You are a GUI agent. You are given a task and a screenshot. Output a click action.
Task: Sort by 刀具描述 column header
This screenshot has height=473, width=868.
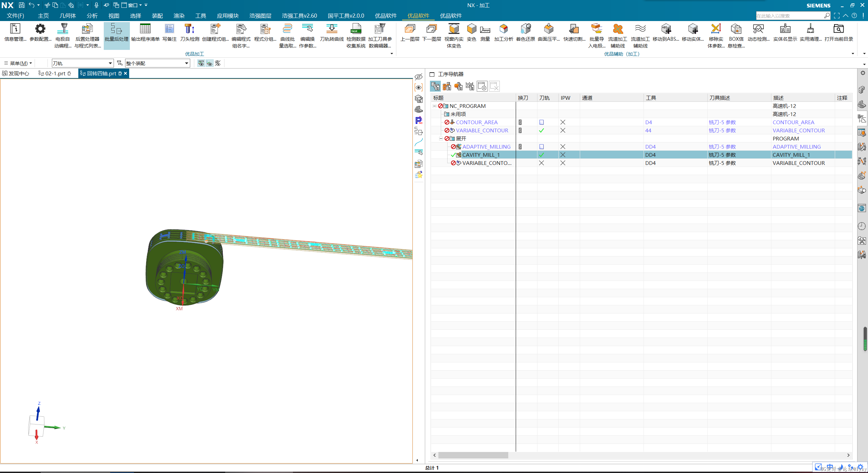(739, 98)
